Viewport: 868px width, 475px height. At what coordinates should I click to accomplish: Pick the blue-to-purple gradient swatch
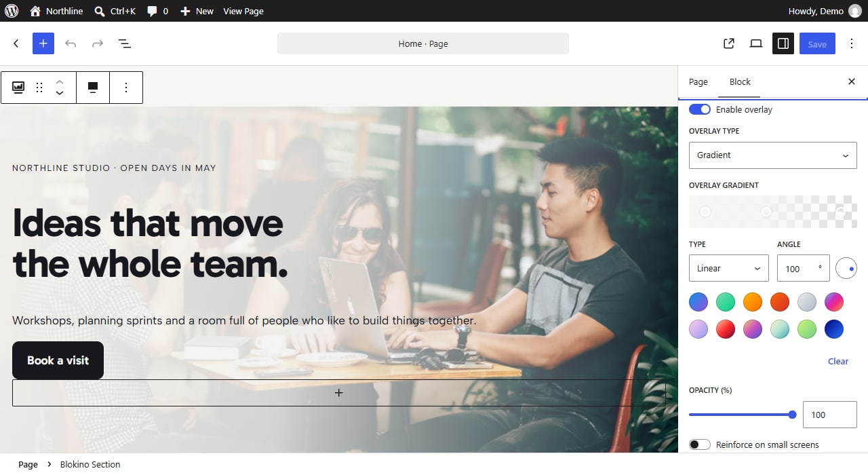point(698,302)
